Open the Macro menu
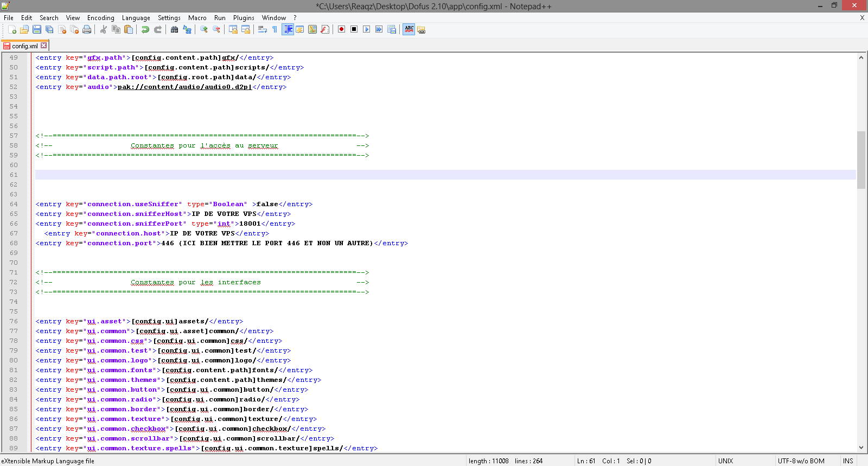Screen dimensions: 868x466 pyautogui.click(x=197, y=18)
